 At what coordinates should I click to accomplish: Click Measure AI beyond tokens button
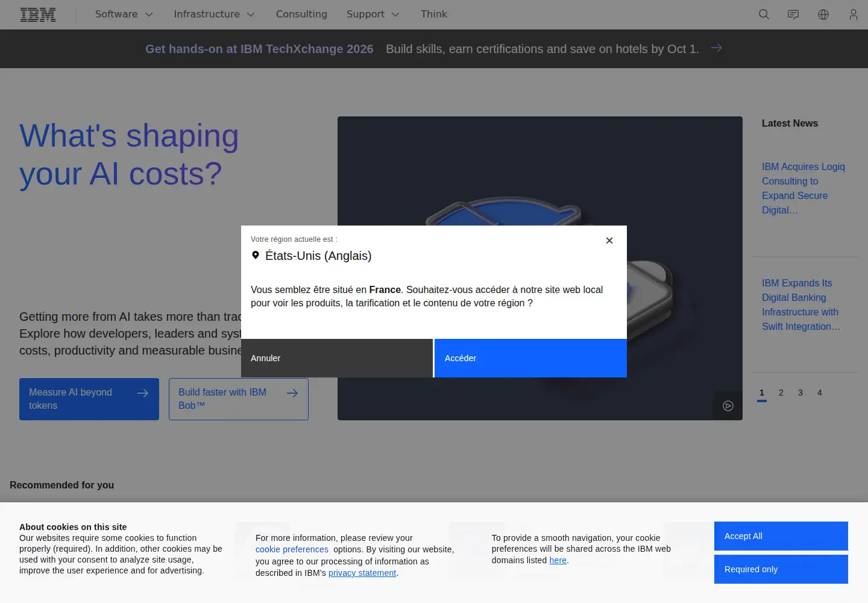[89, 399]
